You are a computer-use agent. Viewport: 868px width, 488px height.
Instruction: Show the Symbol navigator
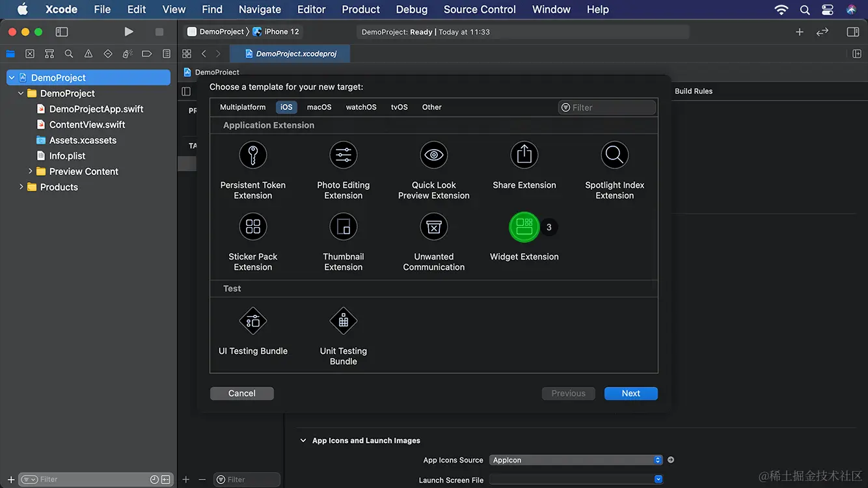point(49,54)
